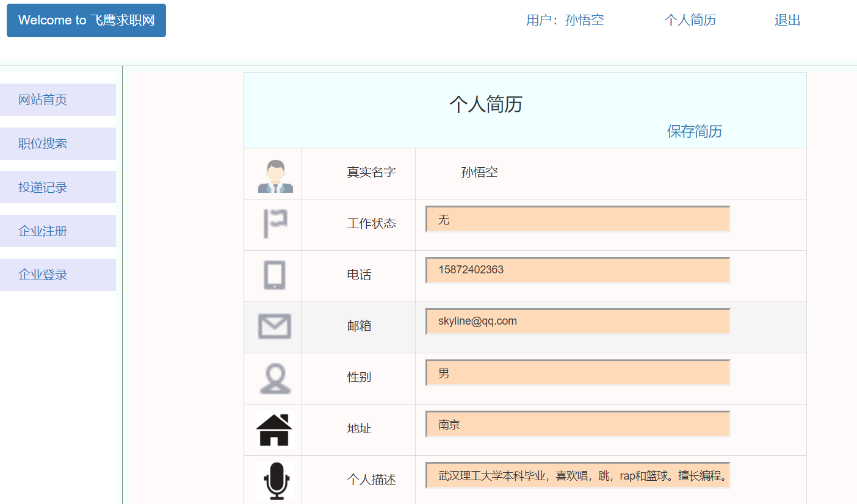Click the Welcome to 飞鹰求职网 button

[86, 20]
